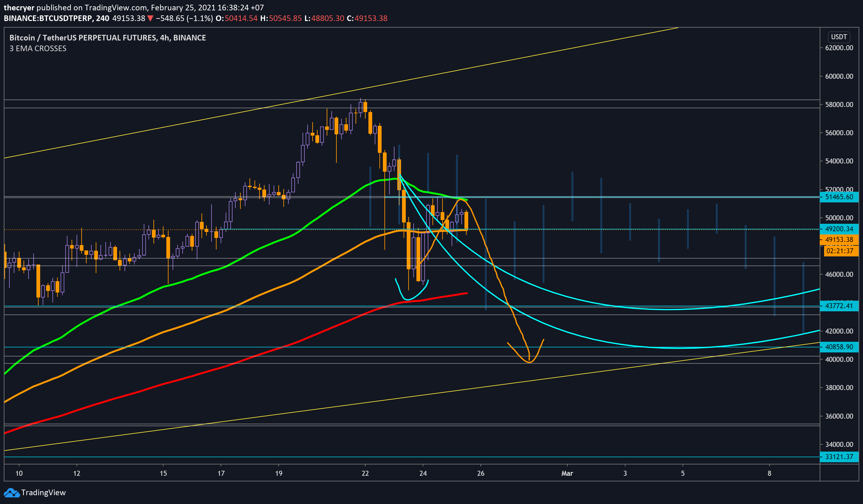Select the 33121.37 price level label

click(x=839, y=457)
